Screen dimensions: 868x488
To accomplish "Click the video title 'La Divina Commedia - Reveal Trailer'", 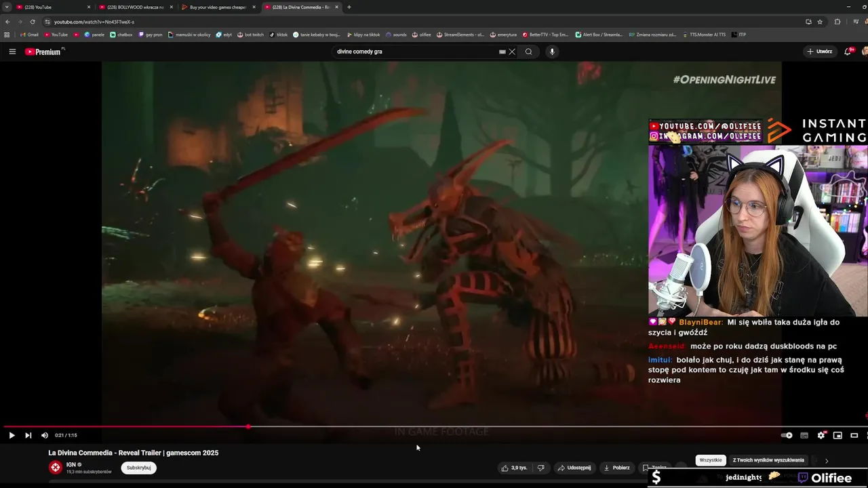I will [134, 453].
